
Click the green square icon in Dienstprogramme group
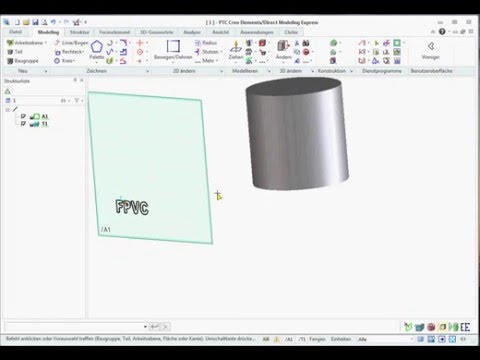click(x=397, y=43)
